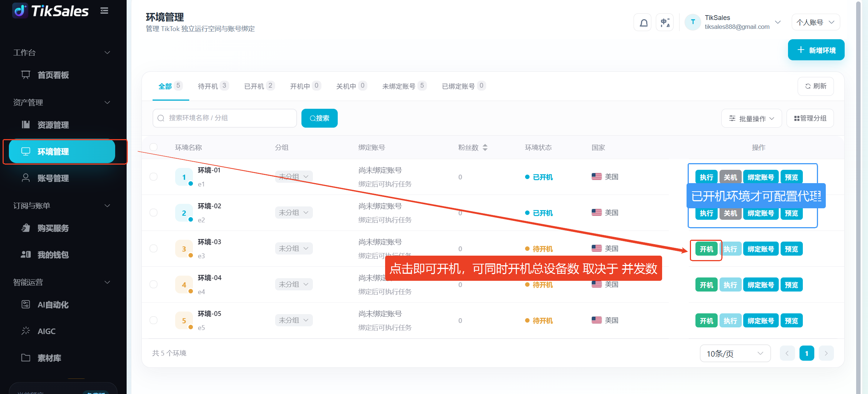The image size is (868, 394).
Task: Click the 管理分组 button
Action: pos(810,118)
